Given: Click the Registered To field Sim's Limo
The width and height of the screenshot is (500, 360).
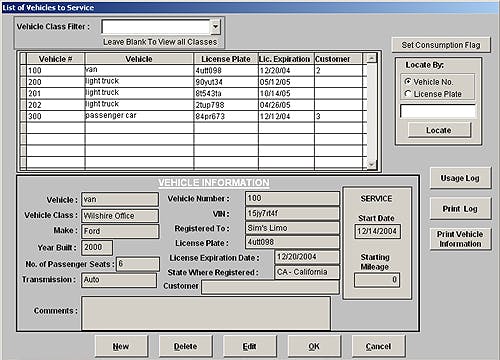Looking at the screenshot, I should pyautogui.click(x=292, y=228).
